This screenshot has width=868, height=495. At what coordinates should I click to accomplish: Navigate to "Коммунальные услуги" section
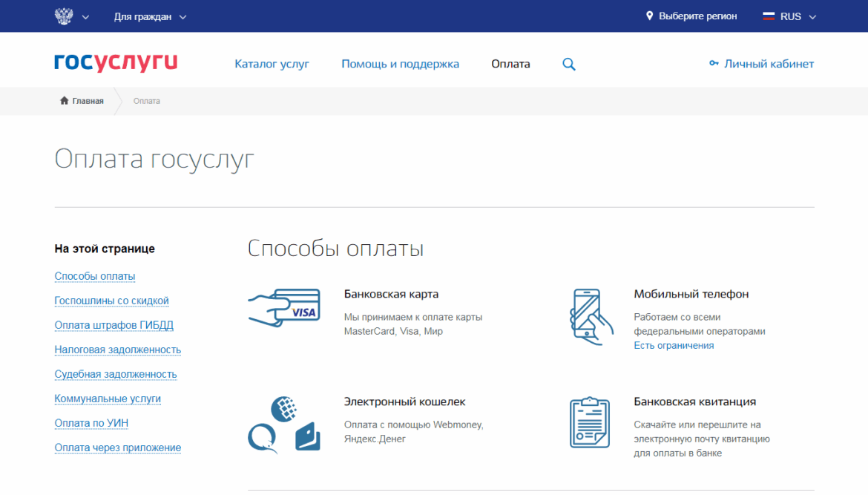pos(108,399)
